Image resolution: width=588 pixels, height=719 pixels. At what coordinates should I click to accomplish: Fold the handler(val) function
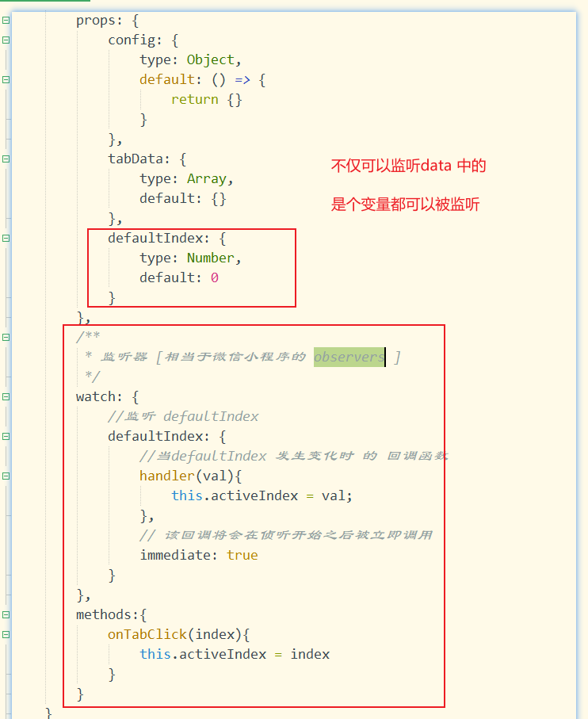6,476
